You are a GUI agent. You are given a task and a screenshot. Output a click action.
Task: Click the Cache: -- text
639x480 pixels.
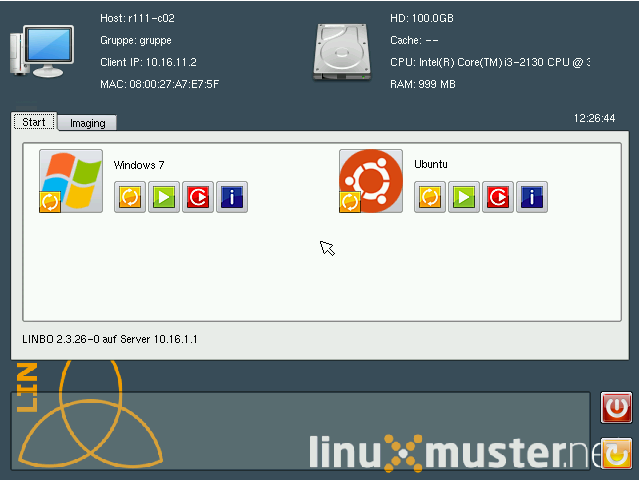tap(414, 40)
